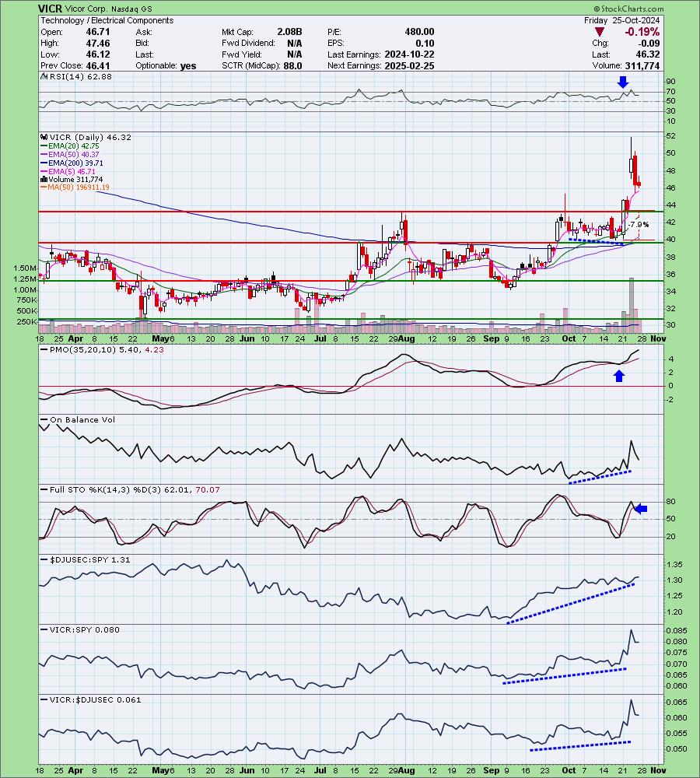
Task: Click the Open value 46.71
Action: (x=98, y=32)
